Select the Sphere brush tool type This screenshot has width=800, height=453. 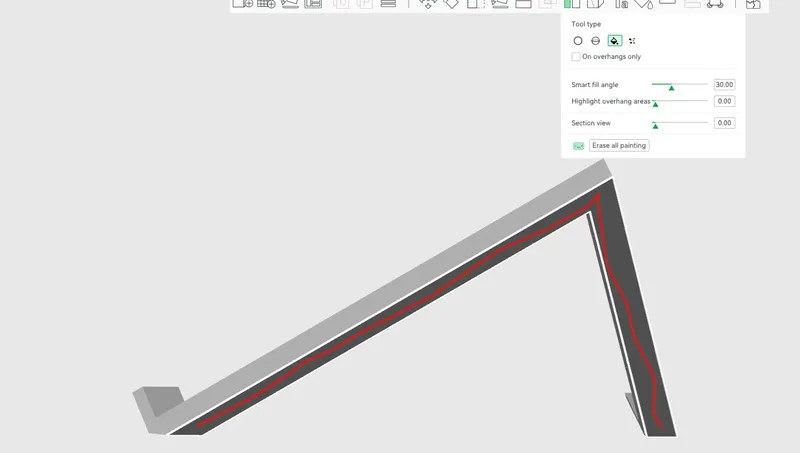click(x=595, y=41)
